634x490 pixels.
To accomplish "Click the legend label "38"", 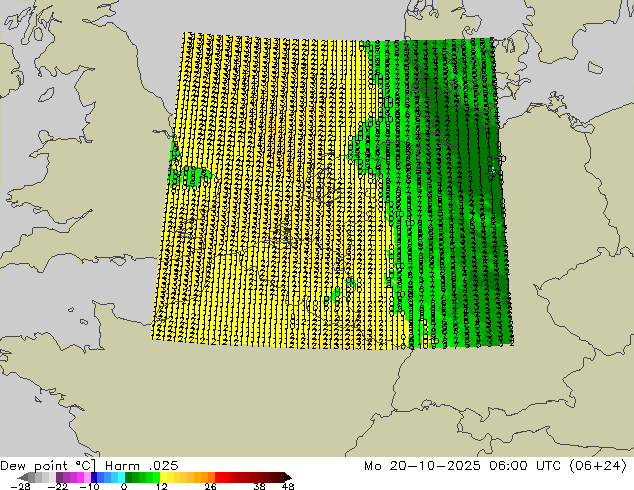I will point(260,487).
